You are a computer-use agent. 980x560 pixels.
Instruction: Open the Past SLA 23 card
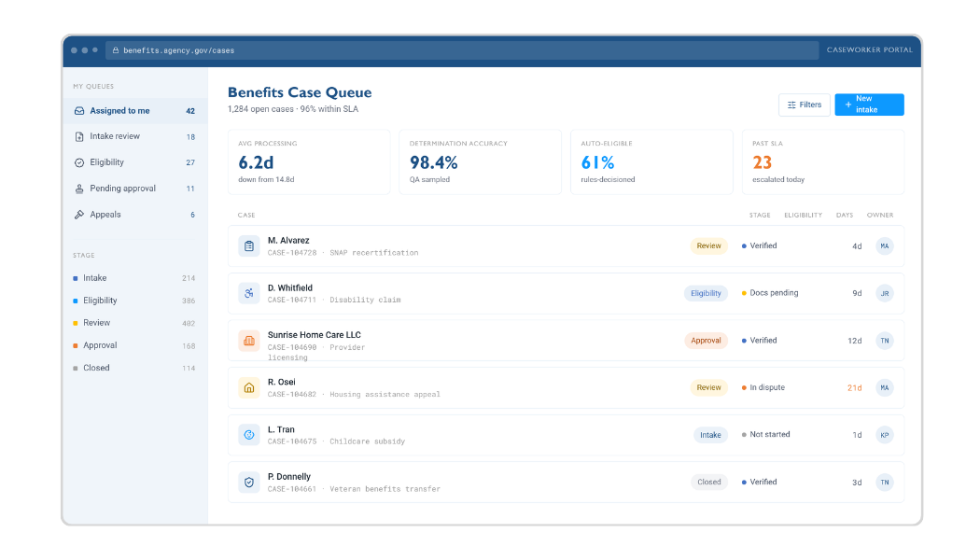(822, 161)
